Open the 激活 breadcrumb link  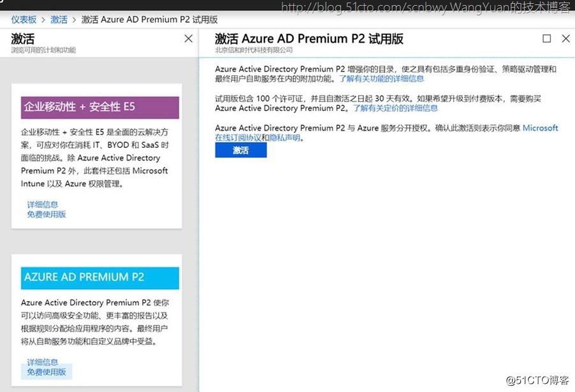[x=59, y=19]
